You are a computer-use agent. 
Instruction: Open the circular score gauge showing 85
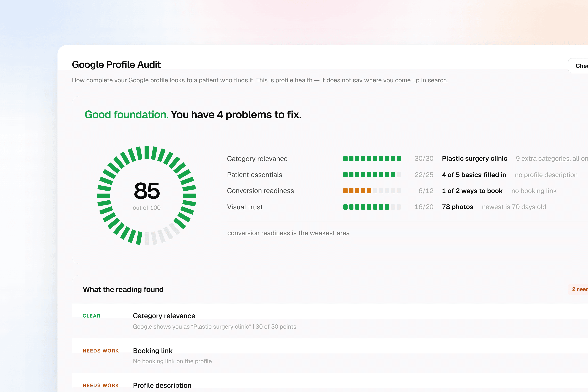[x=147, y=196]
